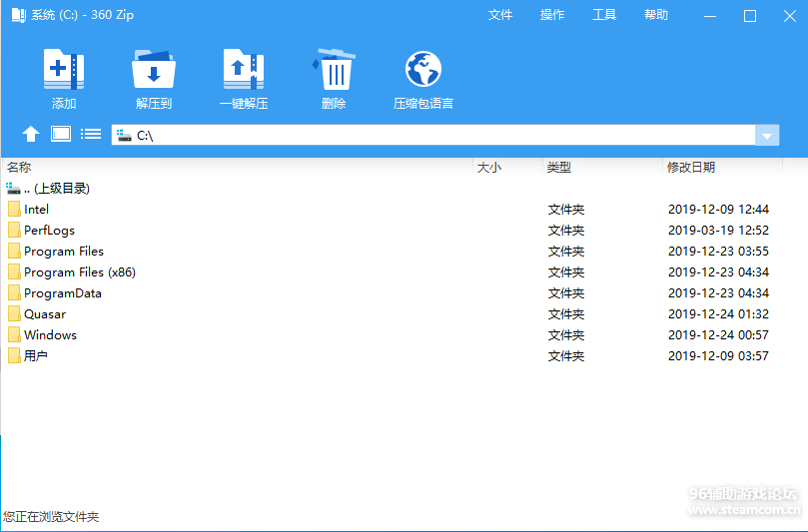Go up one level with the up arrow
808x532 pixels.
tap(31, 134)
